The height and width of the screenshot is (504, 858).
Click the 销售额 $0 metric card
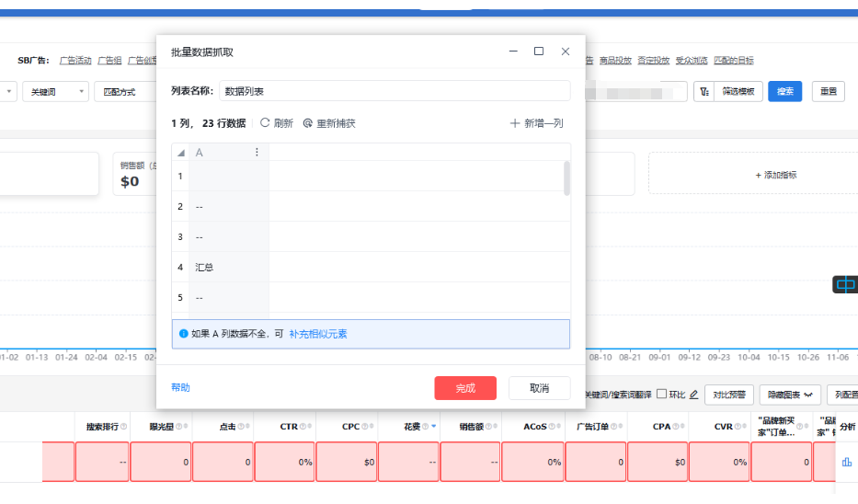(x=135, y=174)
